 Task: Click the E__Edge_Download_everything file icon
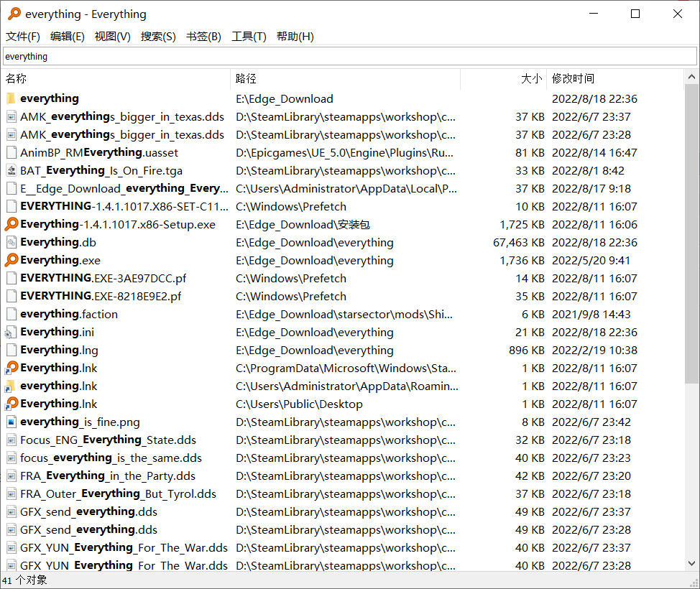pos(11,189)
